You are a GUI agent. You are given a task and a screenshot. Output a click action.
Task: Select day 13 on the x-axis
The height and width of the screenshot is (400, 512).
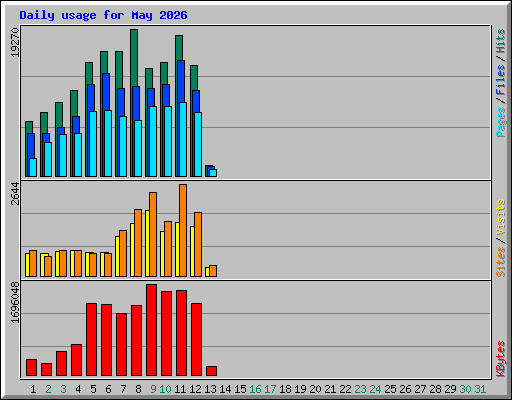coord(210,389)
